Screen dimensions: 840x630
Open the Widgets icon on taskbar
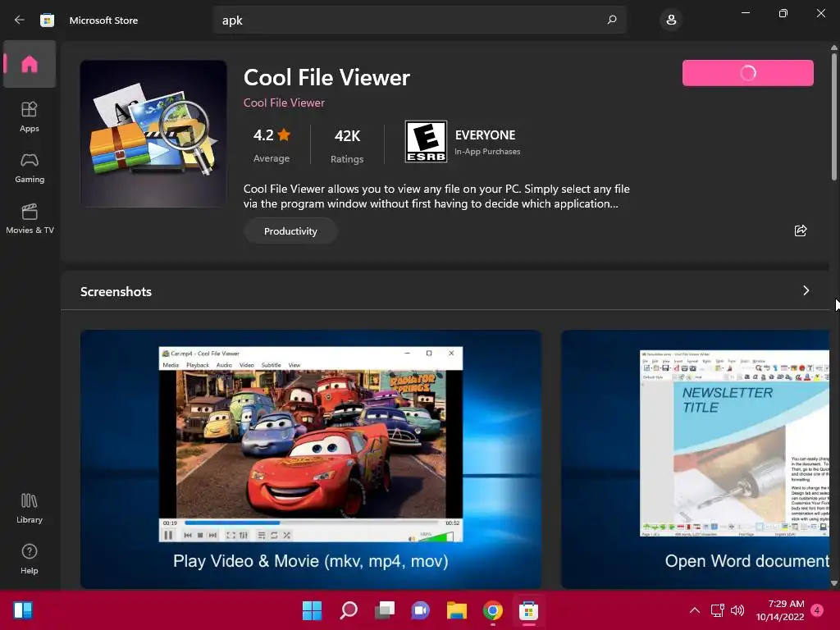(23, 610)
